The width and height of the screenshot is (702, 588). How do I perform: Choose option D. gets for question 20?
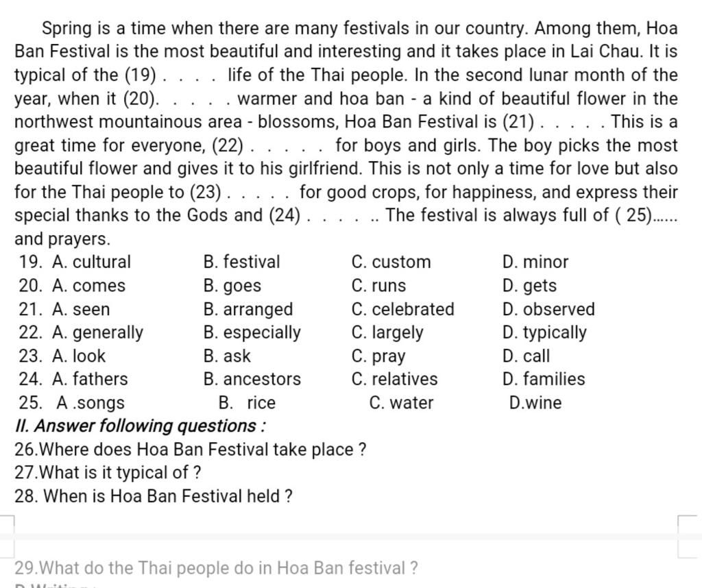click(x=529, y=286)
